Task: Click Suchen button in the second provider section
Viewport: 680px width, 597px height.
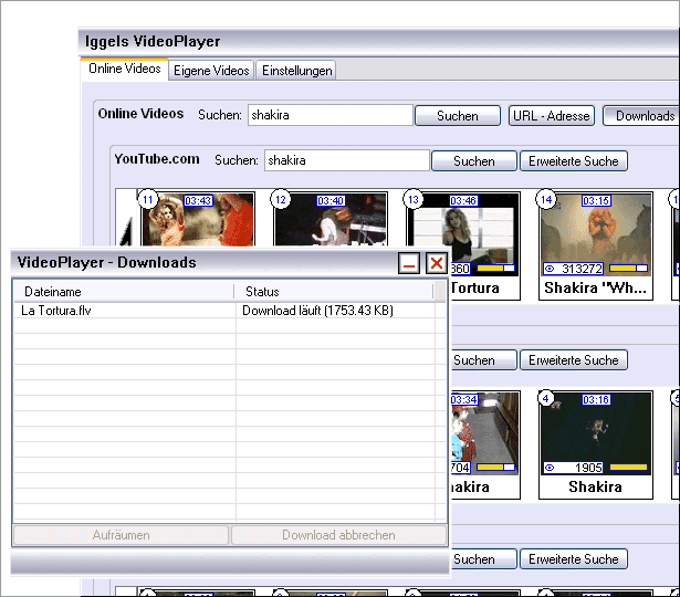Action: (484, 360)
